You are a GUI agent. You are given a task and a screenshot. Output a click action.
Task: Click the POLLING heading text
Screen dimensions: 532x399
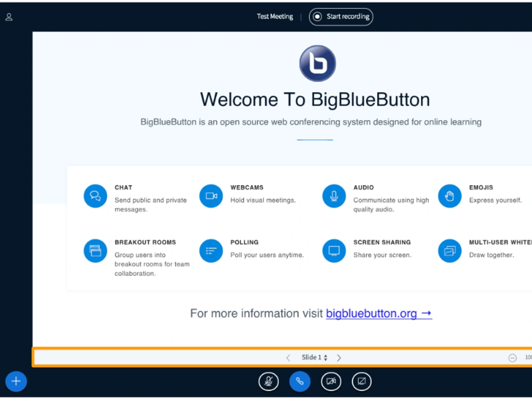coord(244,242)
